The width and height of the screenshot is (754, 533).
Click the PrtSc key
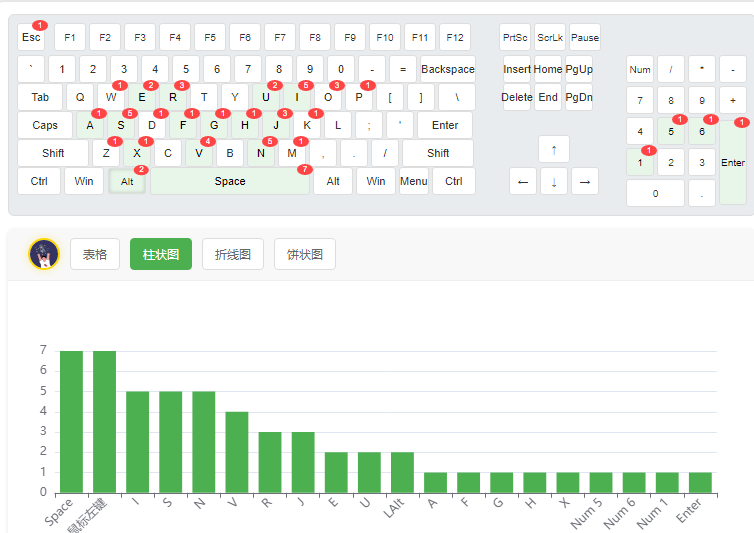tap(515, 37)
